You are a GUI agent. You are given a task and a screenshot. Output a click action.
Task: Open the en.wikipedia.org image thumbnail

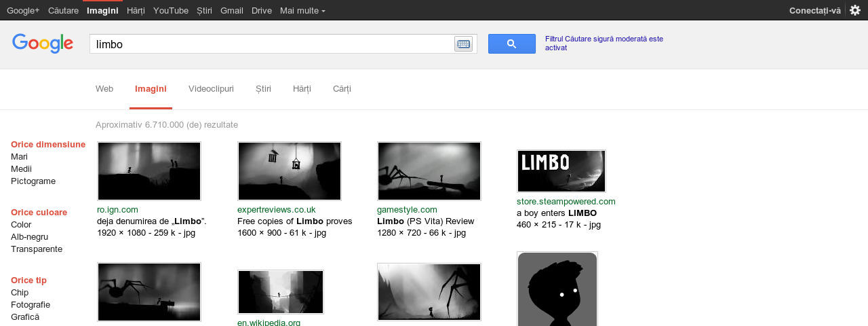tap(281, 292)
